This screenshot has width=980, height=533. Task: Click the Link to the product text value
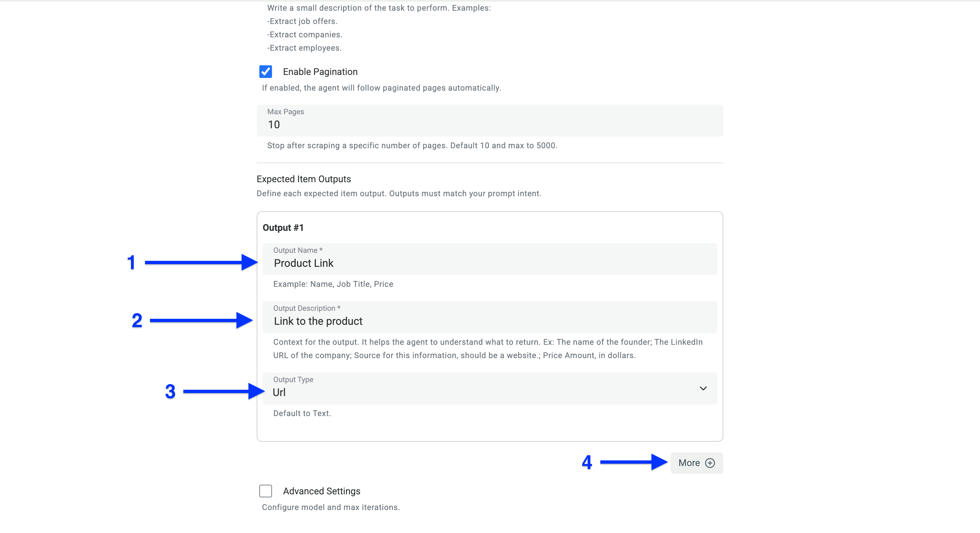(318, 320)
